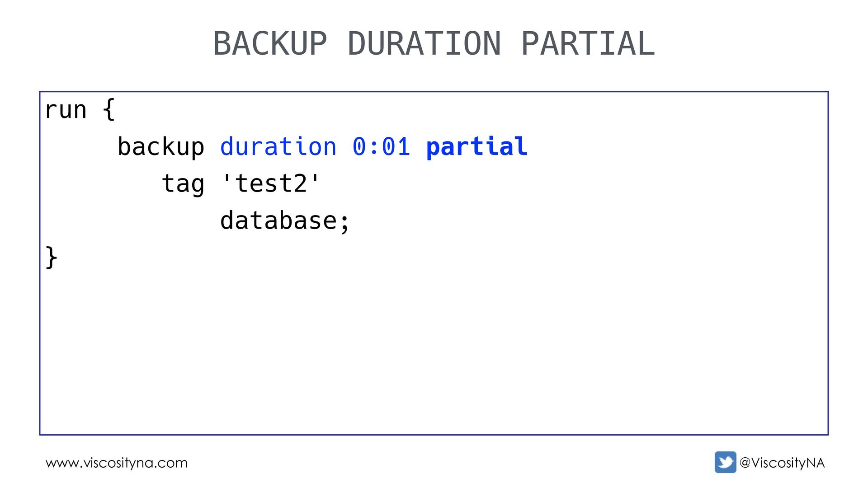
Task: Click the semicolon after database
Action: coord(344,222)
